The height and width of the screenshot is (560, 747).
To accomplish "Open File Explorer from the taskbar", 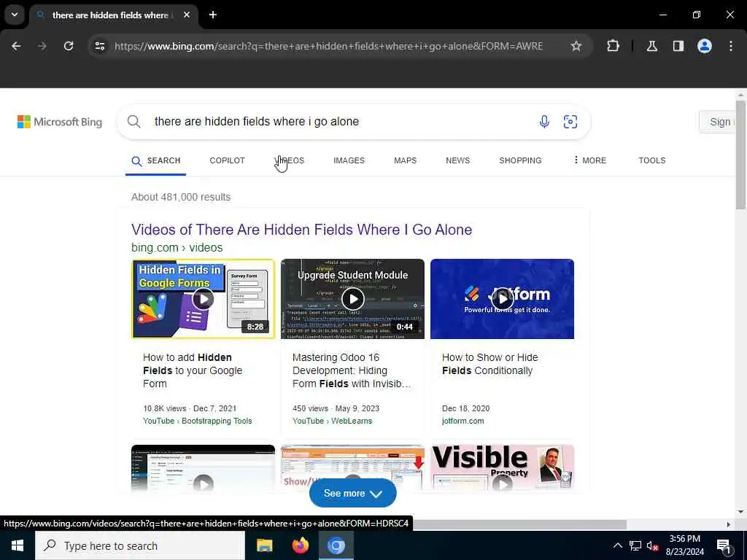I will (264, 545).
